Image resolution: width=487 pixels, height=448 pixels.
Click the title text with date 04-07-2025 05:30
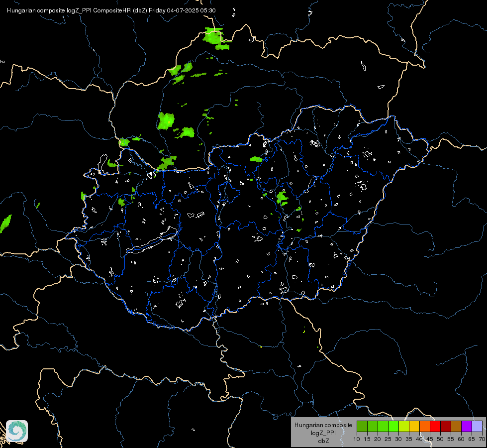111,10
